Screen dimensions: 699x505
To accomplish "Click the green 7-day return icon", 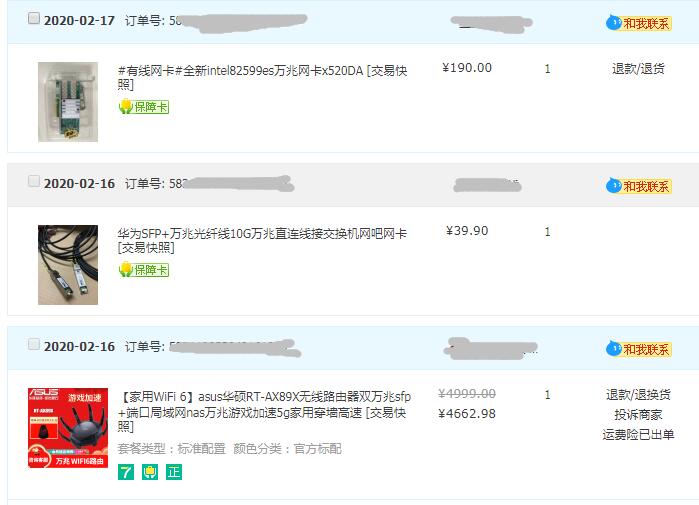I will 126,472.
